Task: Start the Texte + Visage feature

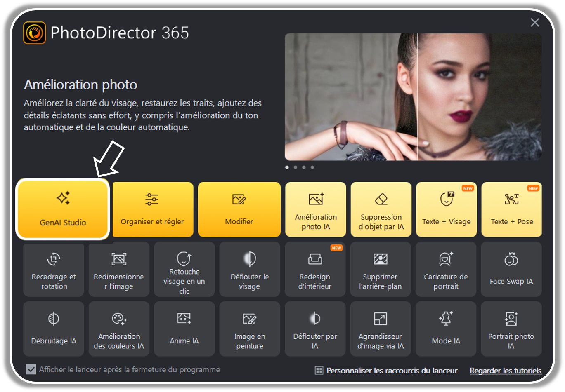Action: tap(446, 209)
